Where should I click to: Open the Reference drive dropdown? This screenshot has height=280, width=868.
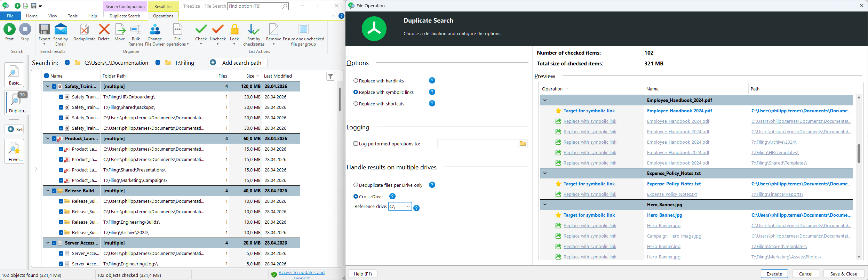pyautogui.click(x=408, y=207)
